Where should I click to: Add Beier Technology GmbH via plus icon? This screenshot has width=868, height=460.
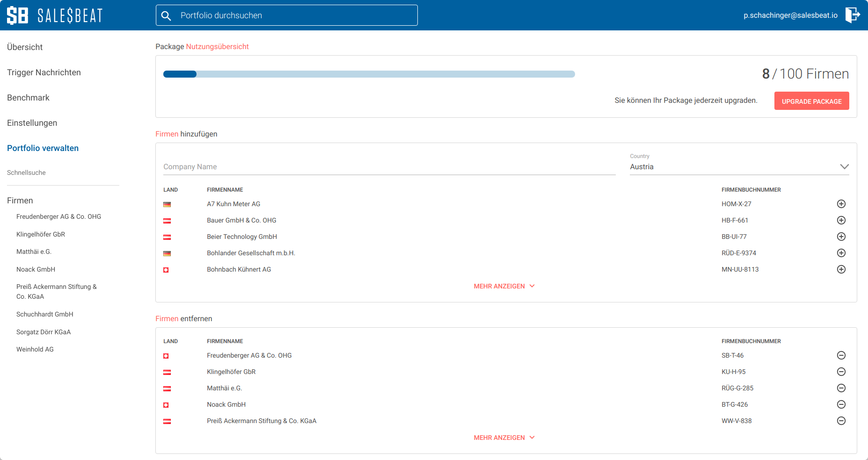tap(841, 237)
